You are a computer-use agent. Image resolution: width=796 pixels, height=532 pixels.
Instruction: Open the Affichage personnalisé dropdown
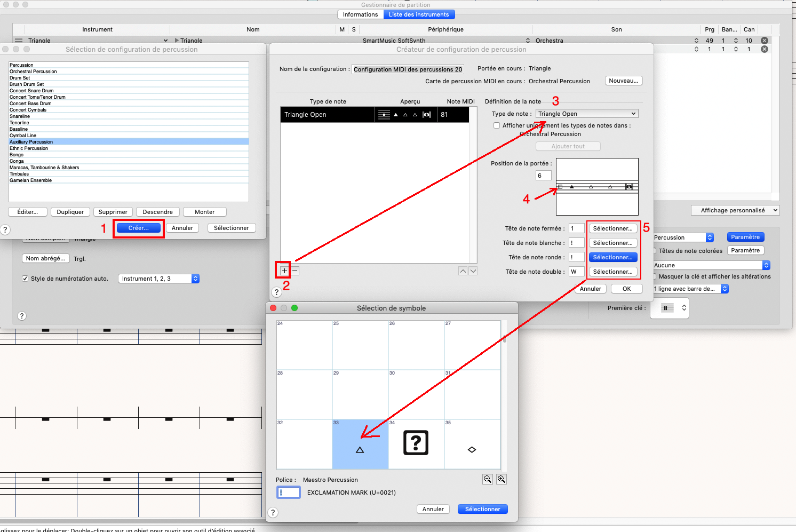(x=735, y=210)
